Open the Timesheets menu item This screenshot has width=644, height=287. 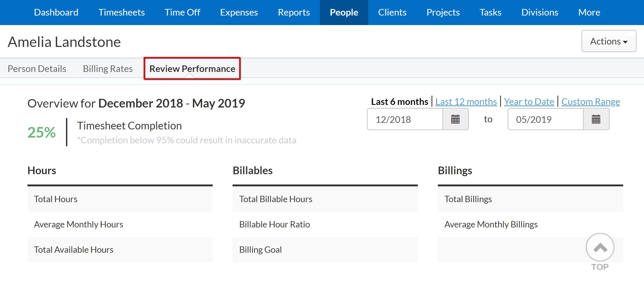tap(121, 12)
